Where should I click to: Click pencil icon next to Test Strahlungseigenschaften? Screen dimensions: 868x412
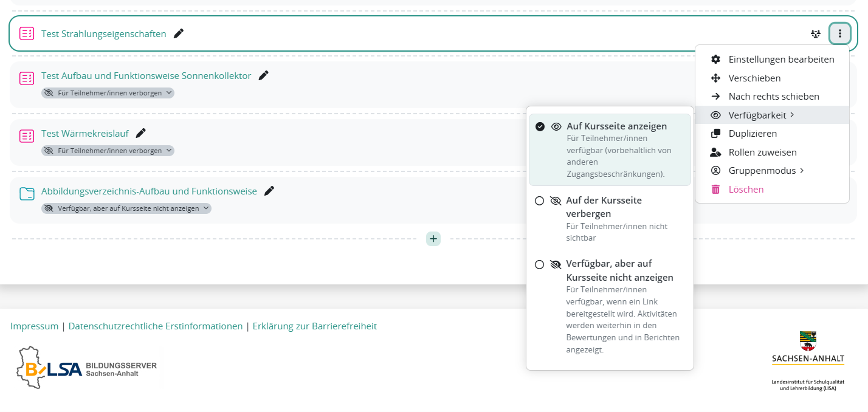[x=179, y=33]
